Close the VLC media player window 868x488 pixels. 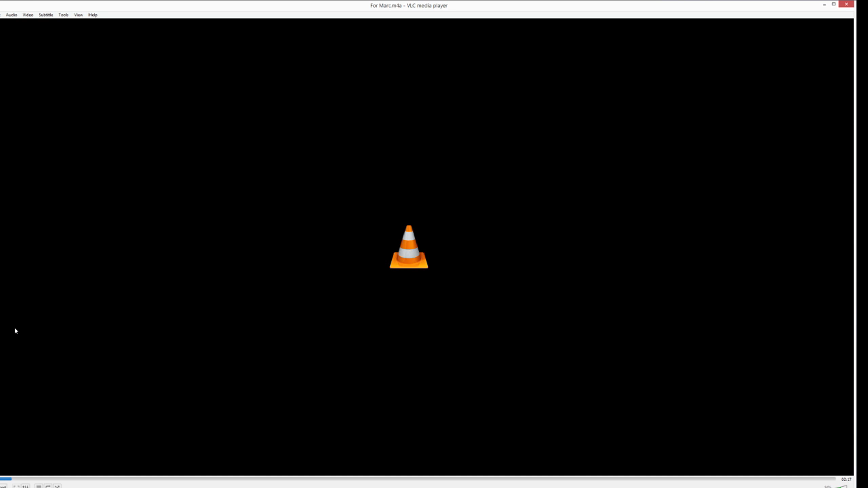coord(846,4)
